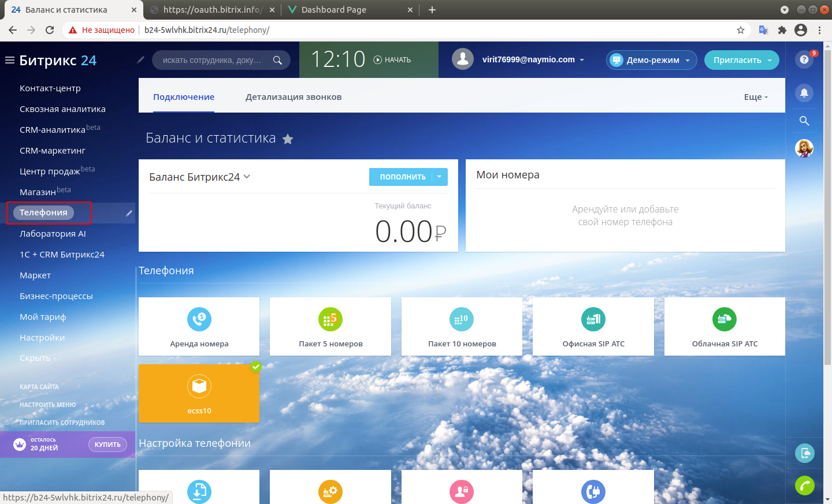Click the user avatar next to virit76999@naymio.com
This screenshot has height=504, width=832.
tap(463, 59)
